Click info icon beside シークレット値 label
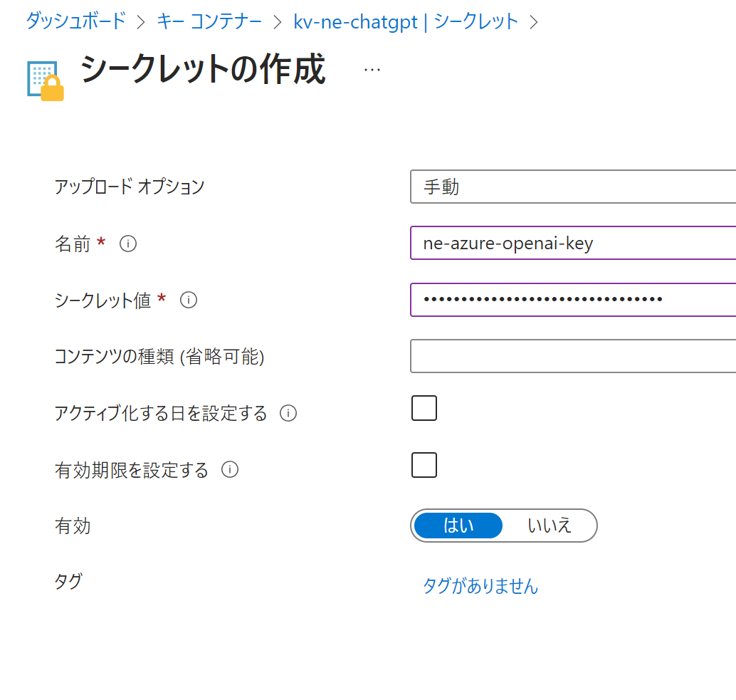Viewport: 736px width, 700px height. click(188, 301)
